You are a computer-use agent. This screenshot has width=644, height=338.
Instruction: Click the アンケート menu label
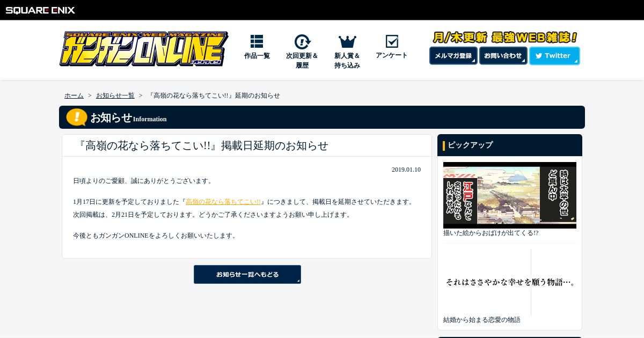392,55
